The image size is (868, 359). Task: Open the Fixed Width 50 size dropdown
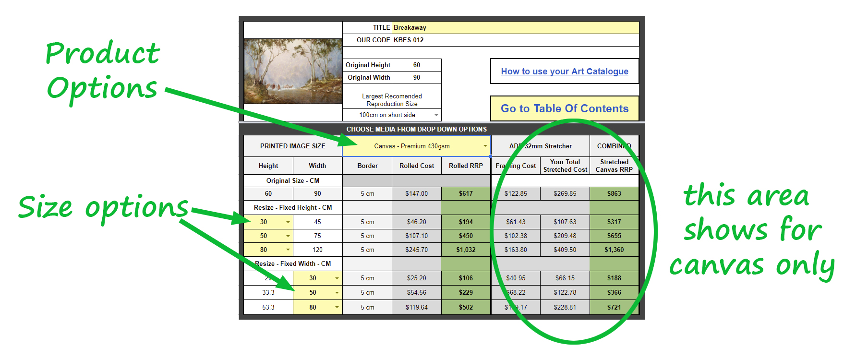[337, 293]
